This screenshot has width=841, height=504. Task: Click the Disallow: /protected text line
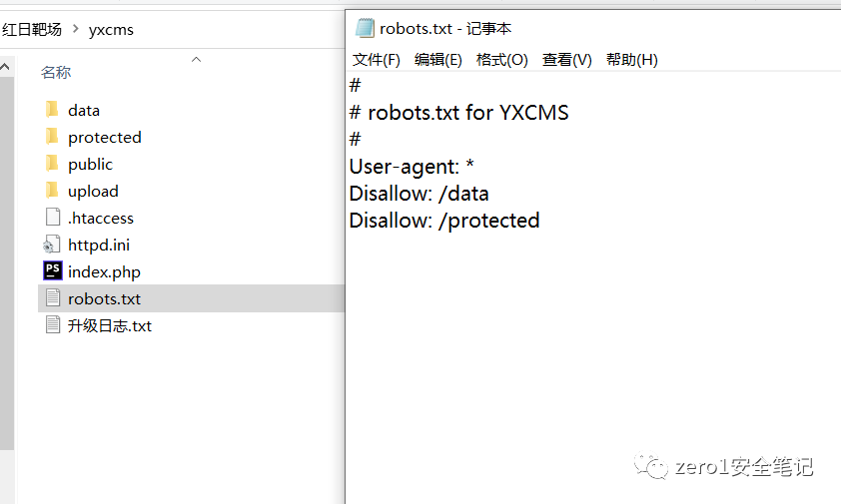pyautogui.click(x=444, y=221)
